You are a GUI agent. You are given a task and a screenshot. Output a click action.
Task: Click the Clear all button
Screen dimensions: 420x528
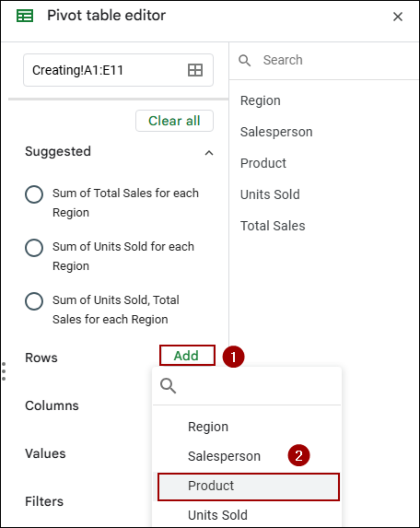point(174,120)
